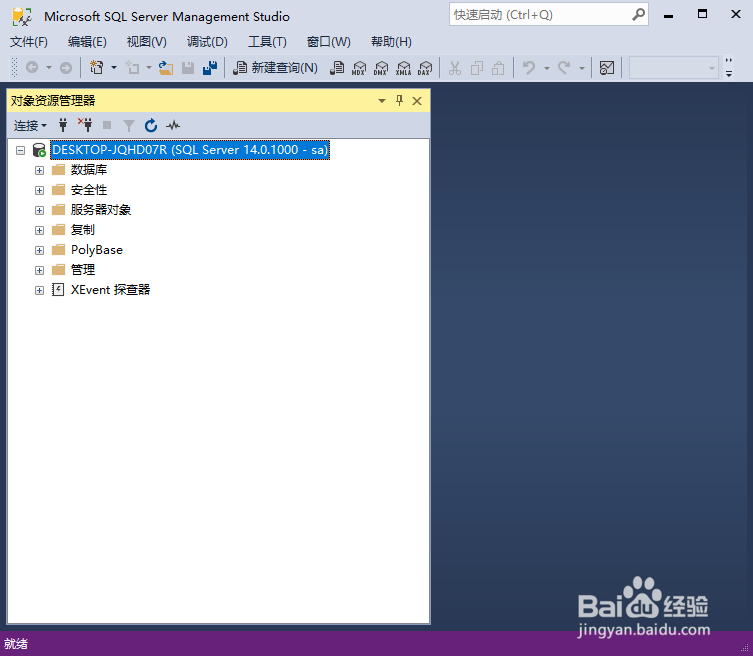Expand the 安全性 folder

39,191
